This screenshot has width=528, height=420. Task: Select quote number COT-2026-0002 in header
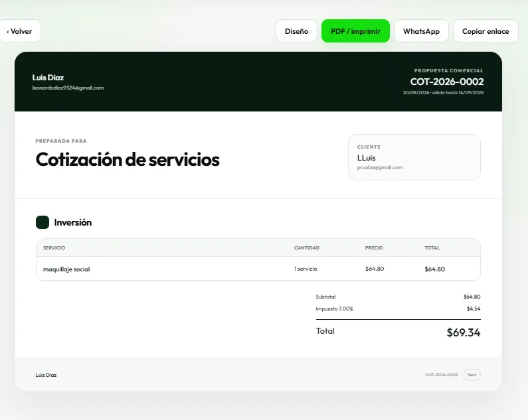click(447, 82)
